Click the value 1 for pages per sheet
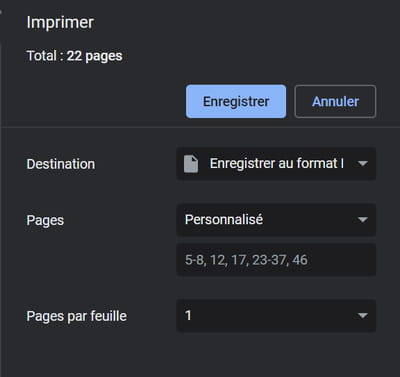Image resolution: width=400 pixels, height=377 pixels. tap(188, 315)
